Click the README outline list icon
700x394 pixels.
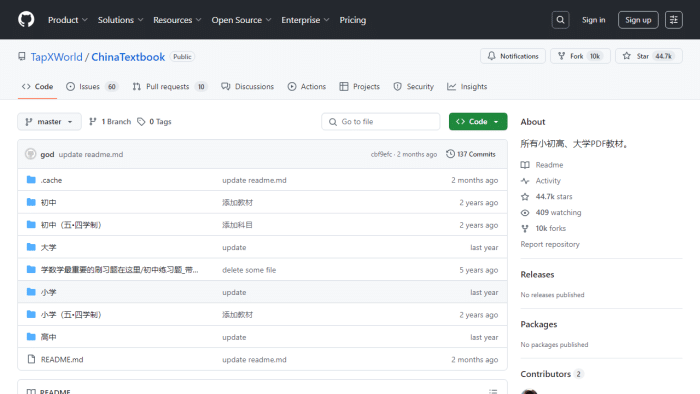(493, 391)
